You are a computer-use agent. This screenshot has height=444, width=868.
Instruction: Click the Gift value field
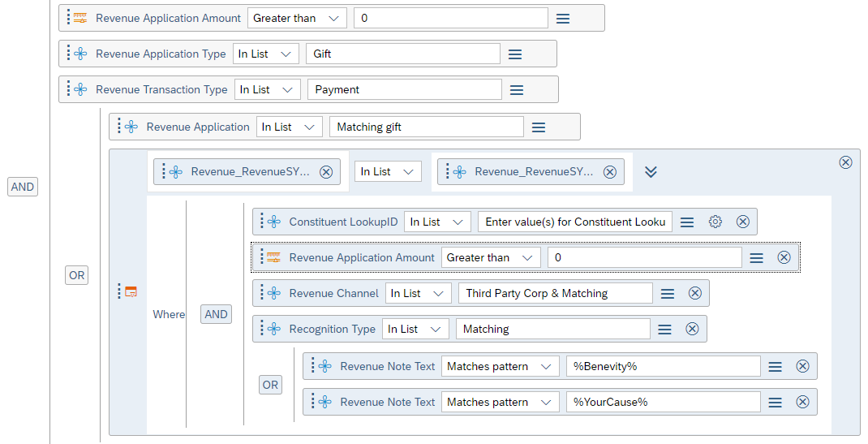[403, 54]
